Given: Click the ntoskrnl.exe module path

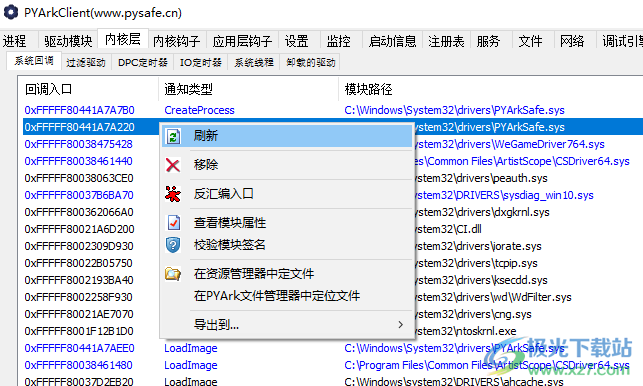Looking at the screenshot, I should (x=465, y=331).
